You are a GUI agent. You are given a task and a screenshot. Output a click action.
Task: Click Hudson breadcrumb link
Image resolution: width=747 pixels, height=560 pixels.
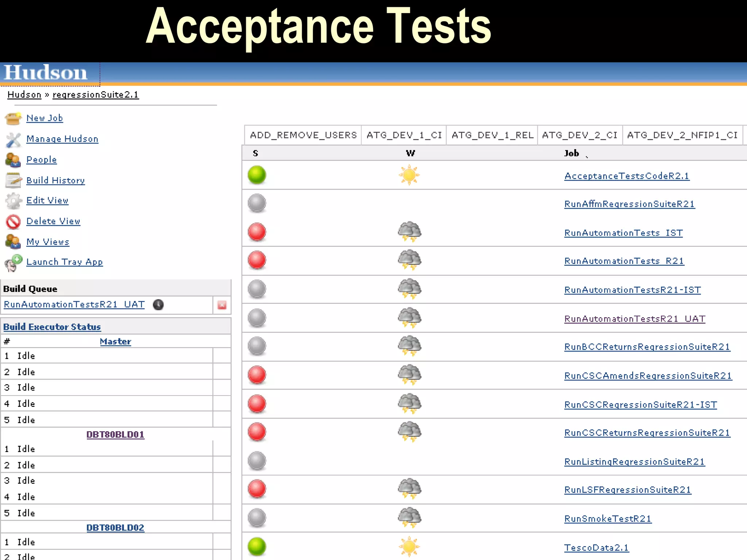pos(24,95)
